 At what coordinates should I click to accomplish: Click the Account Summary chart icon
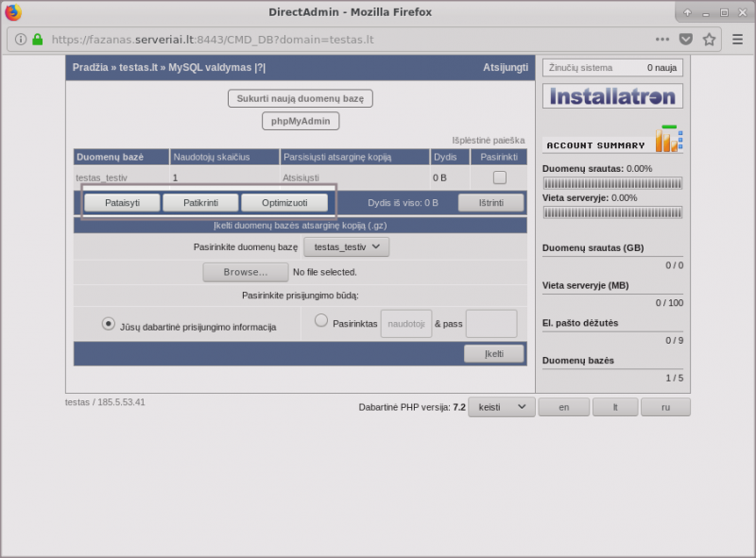pyautogui.click(x=669, y=140)
